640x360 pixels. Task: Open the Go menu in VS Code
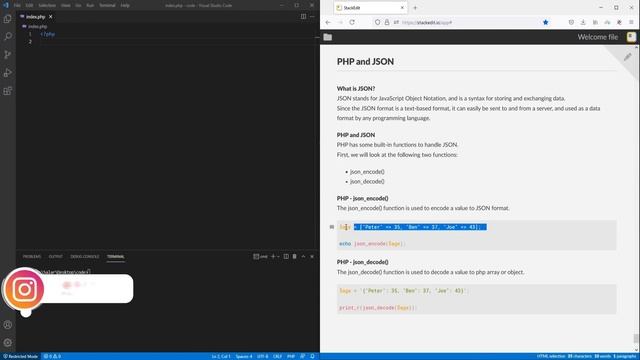pos(78,5)
